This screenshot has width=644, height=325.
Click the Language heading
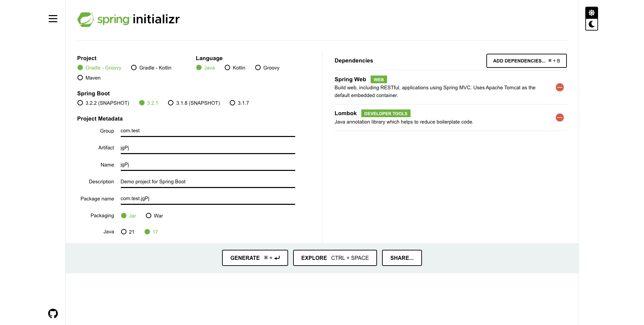(209, 58)
